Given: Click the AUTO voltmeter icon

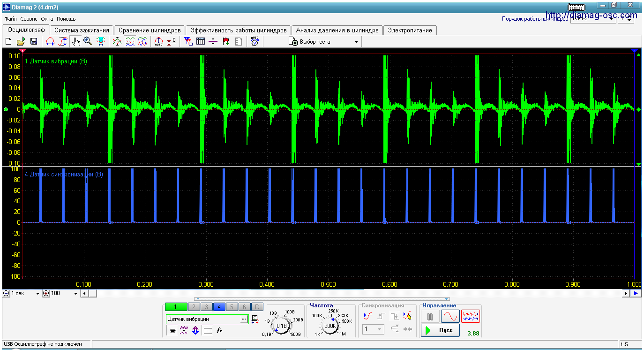Looking at the screenshot, I should coord(255,41).
